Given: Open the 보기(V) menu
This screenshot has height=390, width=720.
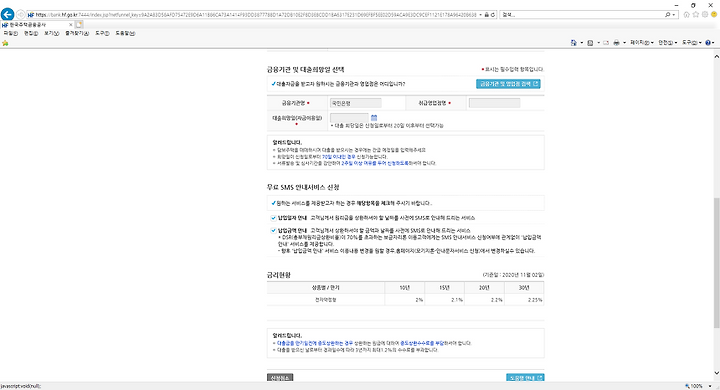Looking at the screenshot, I should point(51,34).
